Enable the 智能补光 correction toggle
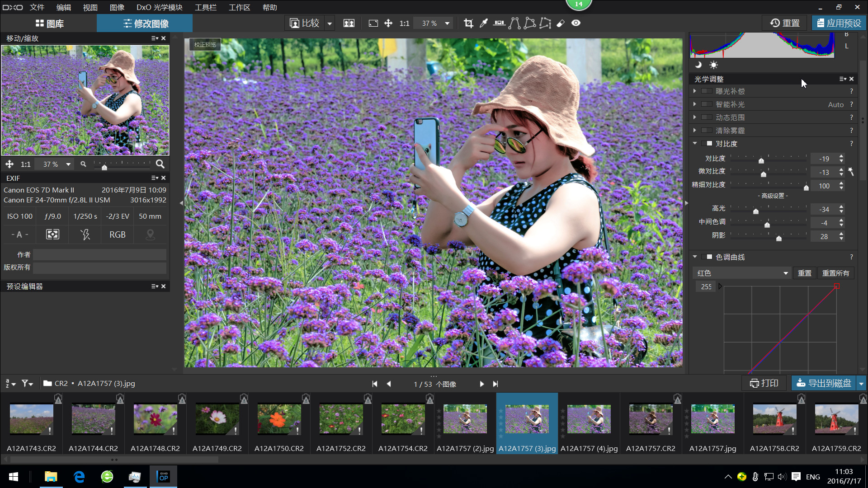868x488 pixels. coord(707,104)
